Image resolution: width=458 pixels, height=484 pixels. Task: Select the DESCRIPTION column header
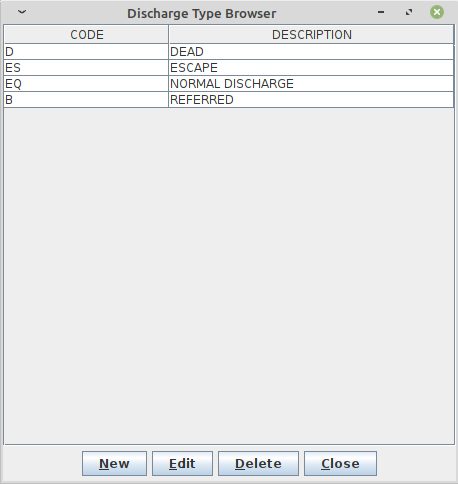[x=311, y=35]
